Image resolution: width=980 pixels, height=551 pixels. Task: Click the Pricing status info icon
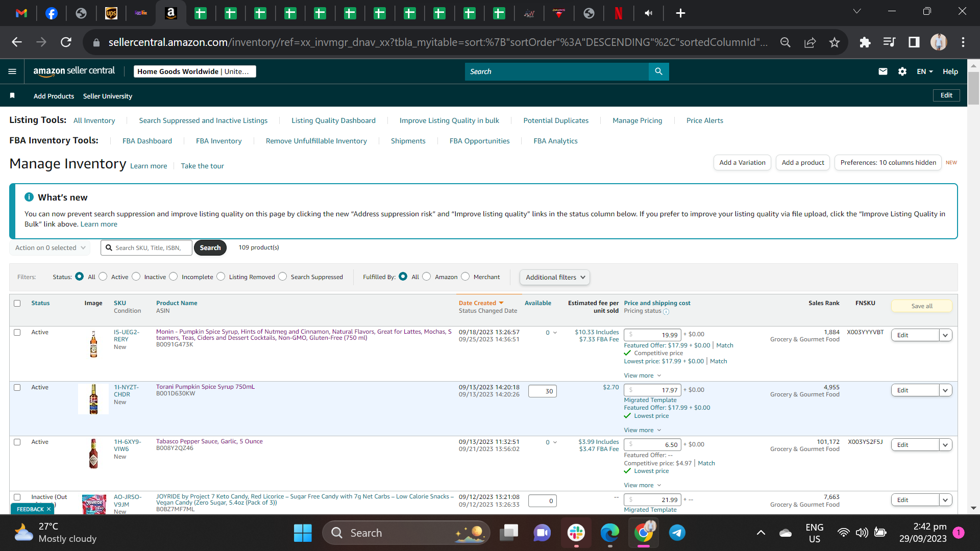click(x=666, y=312)
